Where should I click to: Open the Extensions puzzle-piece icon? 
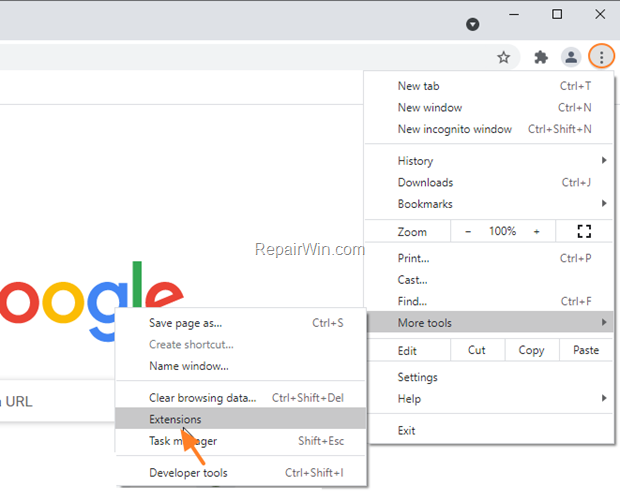(x=541, y=58)
